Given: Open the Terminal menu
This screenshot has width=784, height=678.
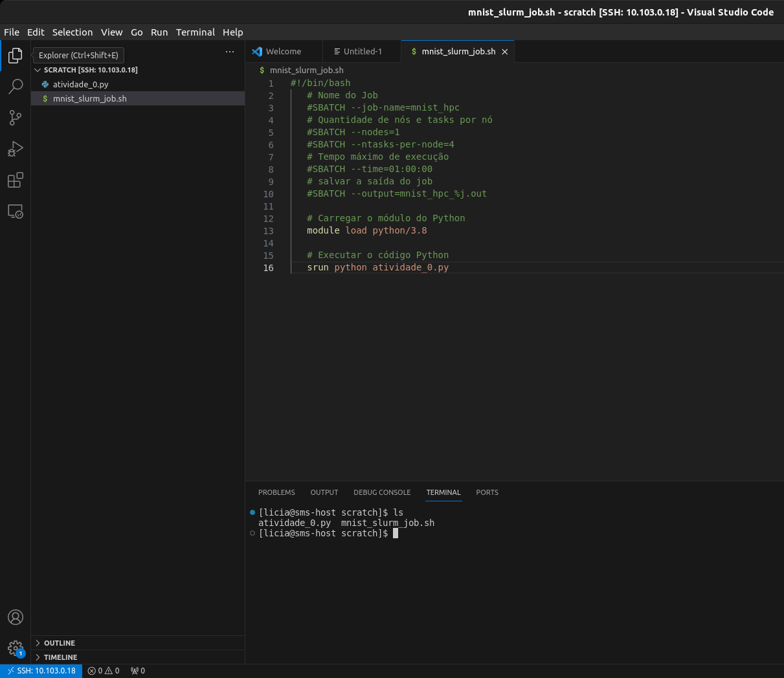Looking at the screenshot, I should tap(196, 32).
